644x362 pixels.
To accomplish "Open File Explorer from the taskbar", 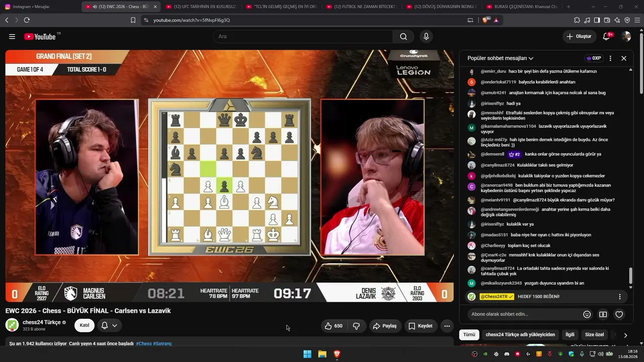I will [323, 354].
